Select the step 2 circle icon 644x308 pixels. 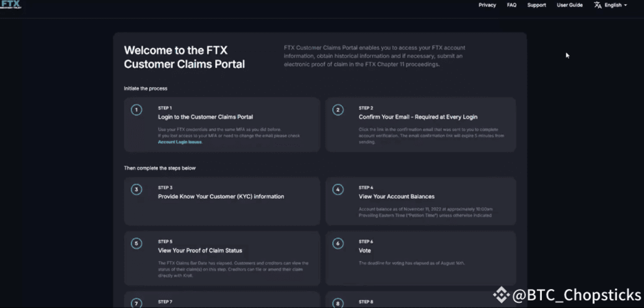[338, 110]
